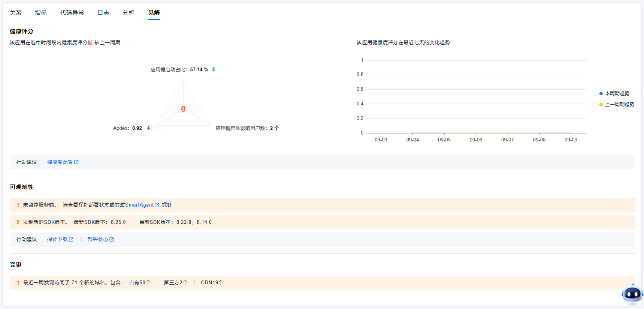This screenshot has width=644, height=309.
Task: Click the radar chart center score 0
Action: pyautogui.click(x=183, y=109)
